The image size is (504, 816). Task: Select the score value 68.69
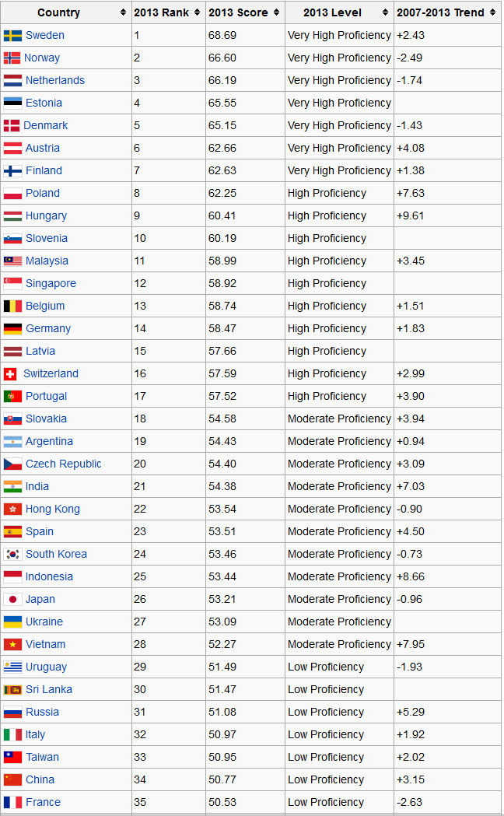tap(222, 35)
